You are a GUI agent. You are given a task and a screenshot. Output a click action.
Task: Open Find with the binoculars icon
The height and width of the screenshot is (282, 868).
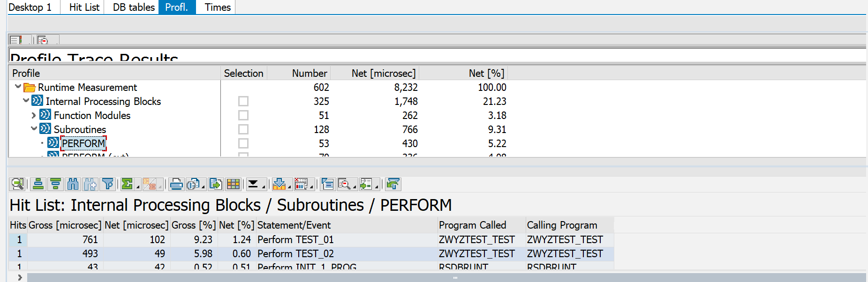click(x=73, y=184)
